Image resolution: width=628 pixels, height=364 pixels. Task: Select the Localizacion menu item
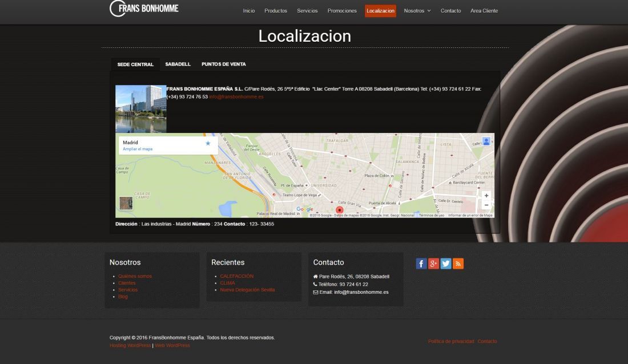380,11
